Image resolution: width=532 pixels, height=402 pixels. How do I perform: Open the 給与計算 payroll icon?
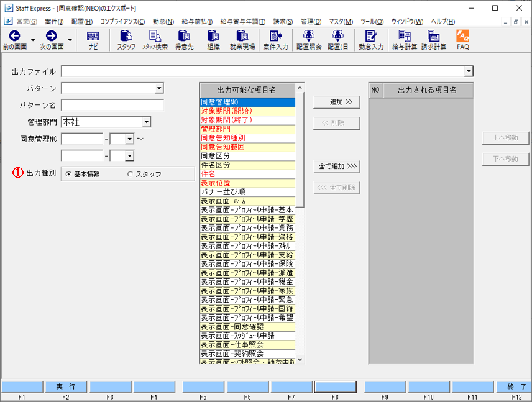[405, 40]
